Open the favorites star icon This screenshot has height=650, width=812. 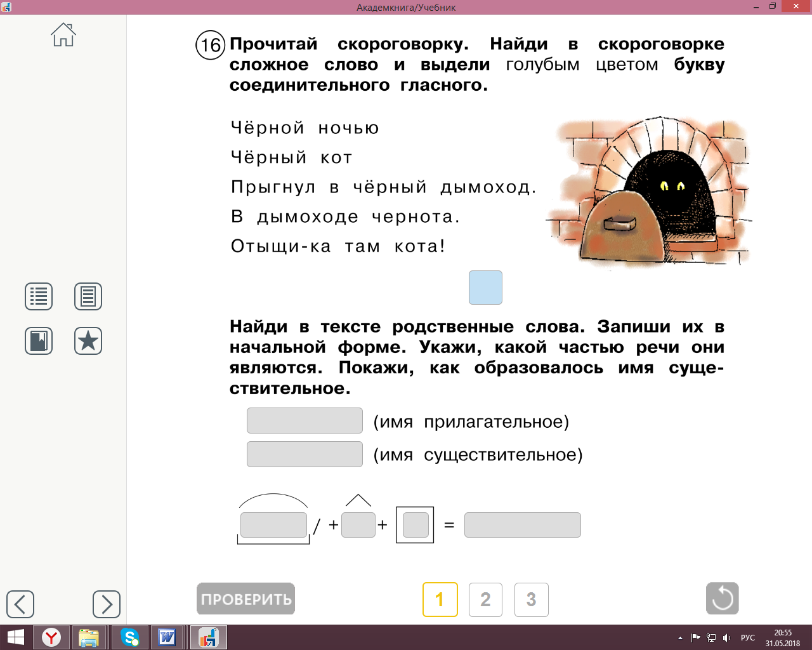pyautogui.click(x=88, y=341)
